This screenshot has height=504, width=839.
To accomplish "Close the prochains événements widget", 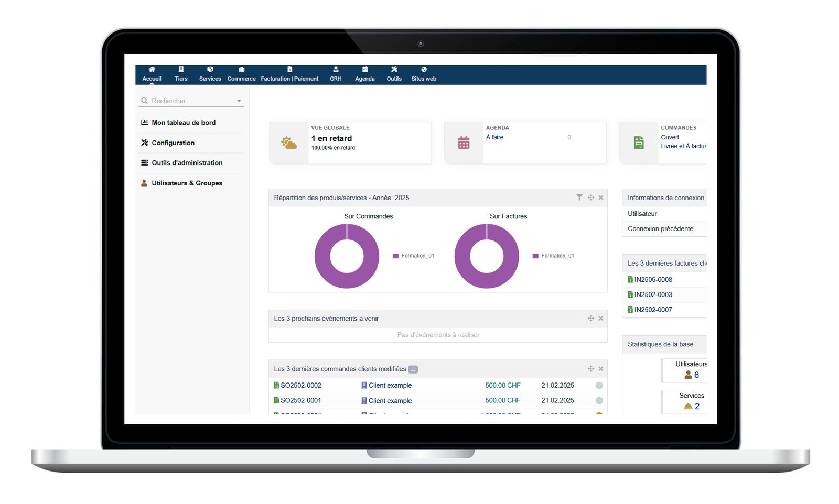I will [600, 318].
